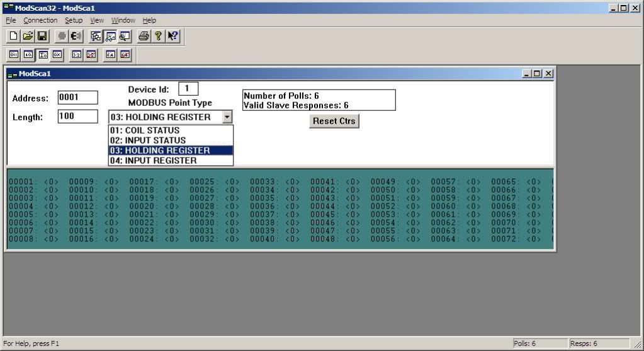Collapse the MODBUS Point Type dropdown arrow
Screen dimensions: 644x351
[227, 117]
